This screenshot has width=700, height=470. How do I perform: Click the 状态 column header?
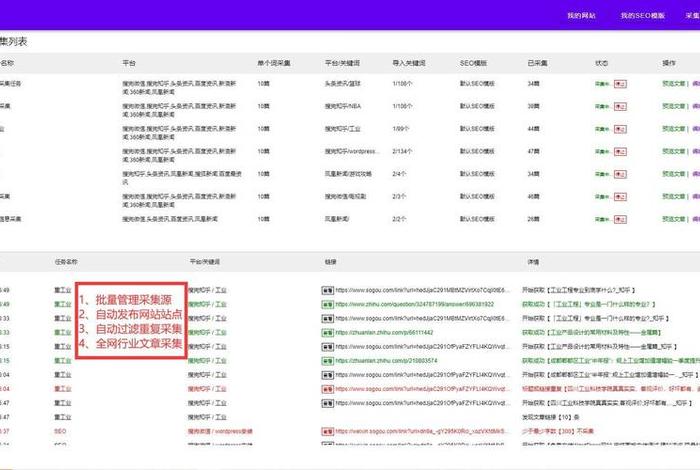[601, 63]
